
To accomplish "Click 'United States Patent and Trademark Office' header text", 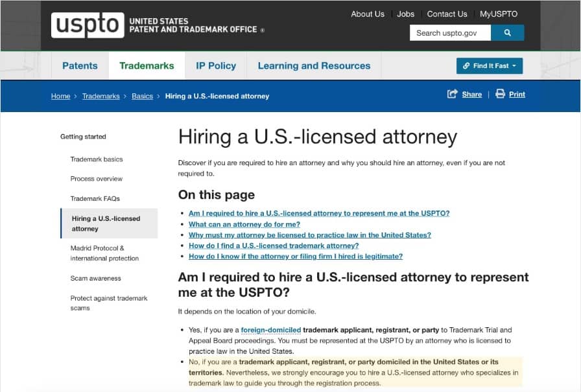I will (x=193, y=25).
